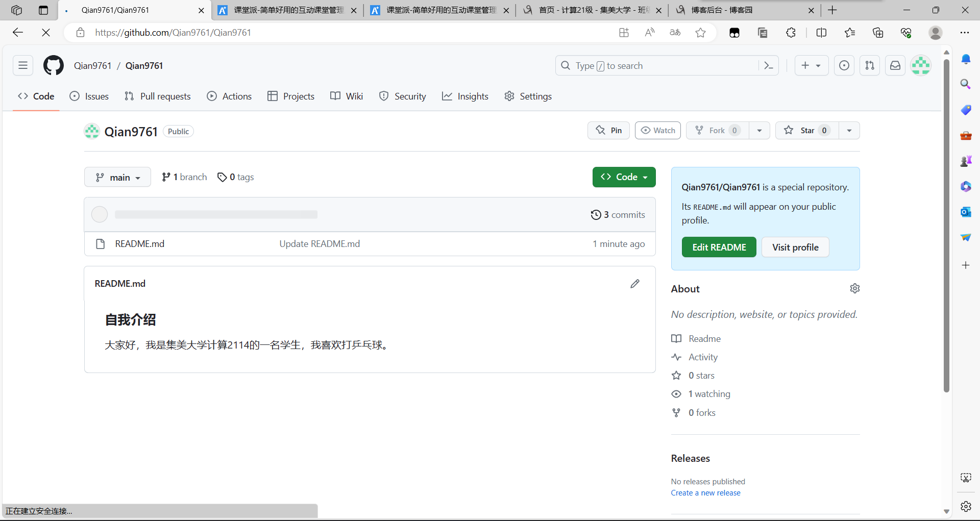Stop loading the page
Image resolution: width=980 pixels, height=521 pixels.
coord(45,33)
